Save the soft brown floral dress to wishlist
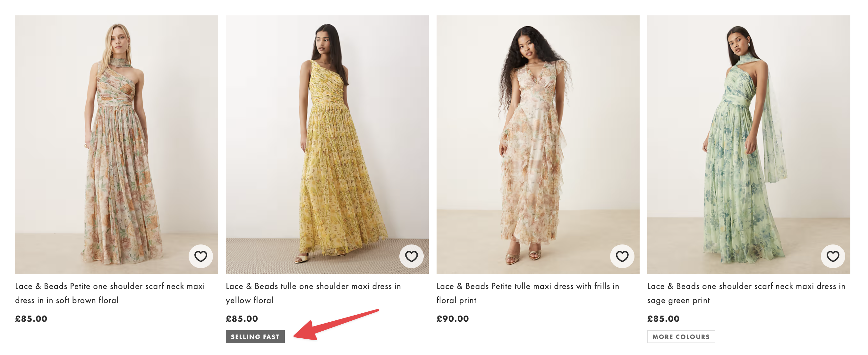The height and width of the screenshot is (355, 868). [x=200, y=256]
